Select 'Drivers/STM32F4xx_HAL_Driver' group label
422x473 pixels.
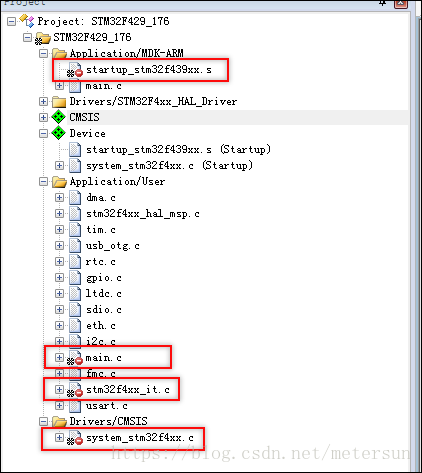tap(153, 101)
